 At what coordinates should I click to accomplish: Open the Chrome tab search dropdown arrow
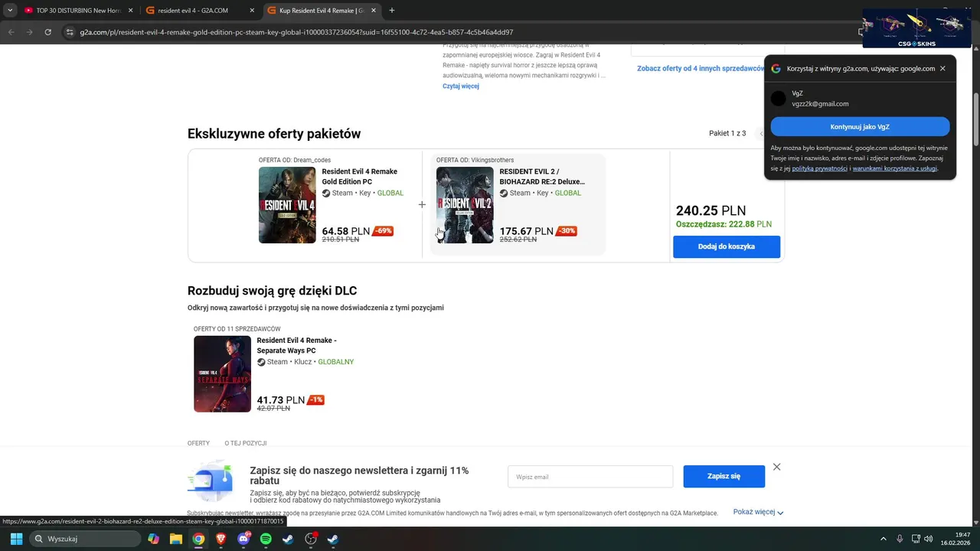pyautogui.click(x=10, y=11)
